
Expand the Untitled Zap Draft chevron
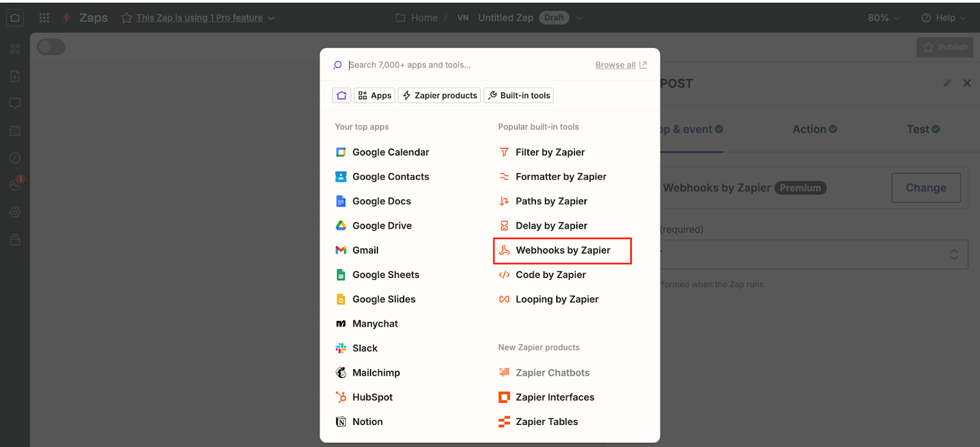(579, 18)
